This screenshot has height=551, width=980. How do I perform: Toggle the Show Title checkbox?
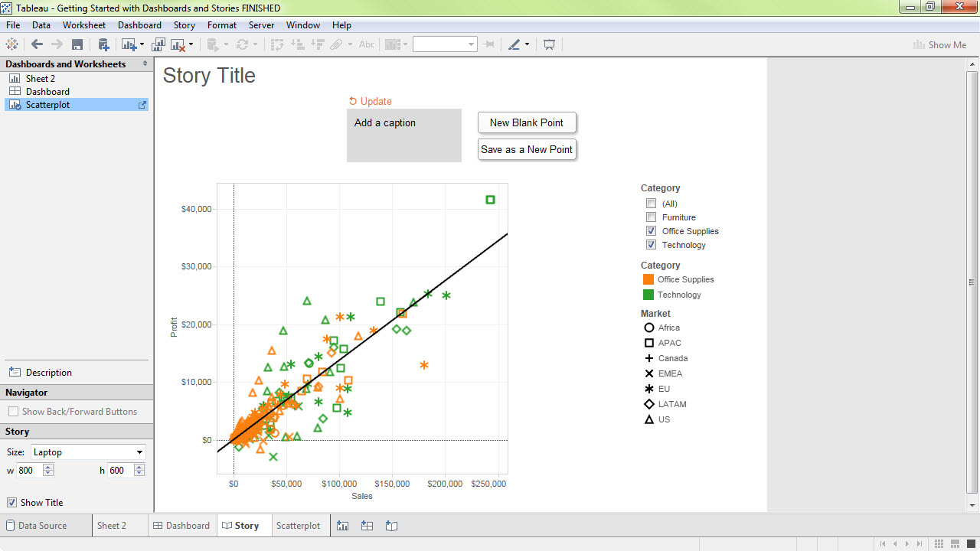point(11,503)
